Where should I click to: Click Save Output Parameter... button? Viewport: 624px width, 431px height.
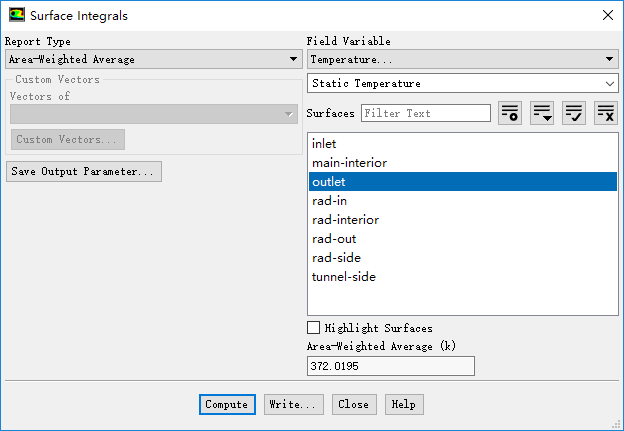84,172
